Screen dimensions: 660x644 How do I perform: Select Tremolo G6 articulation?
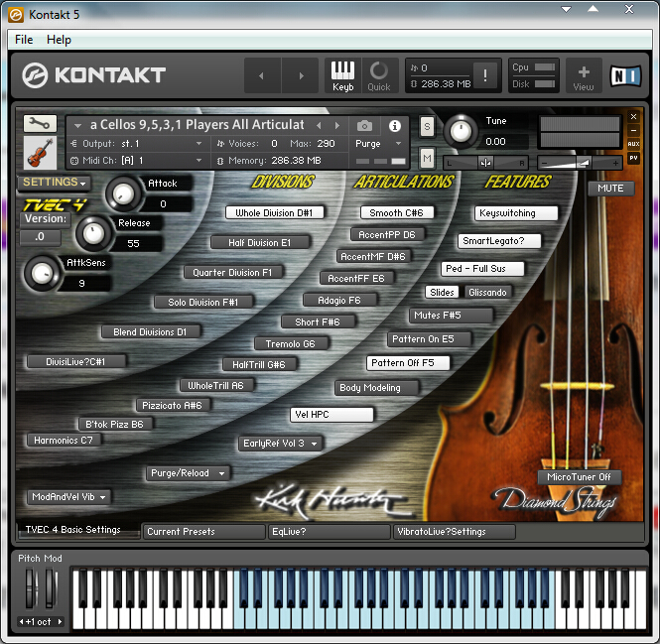pyautogui.click(x=291, y=344)
